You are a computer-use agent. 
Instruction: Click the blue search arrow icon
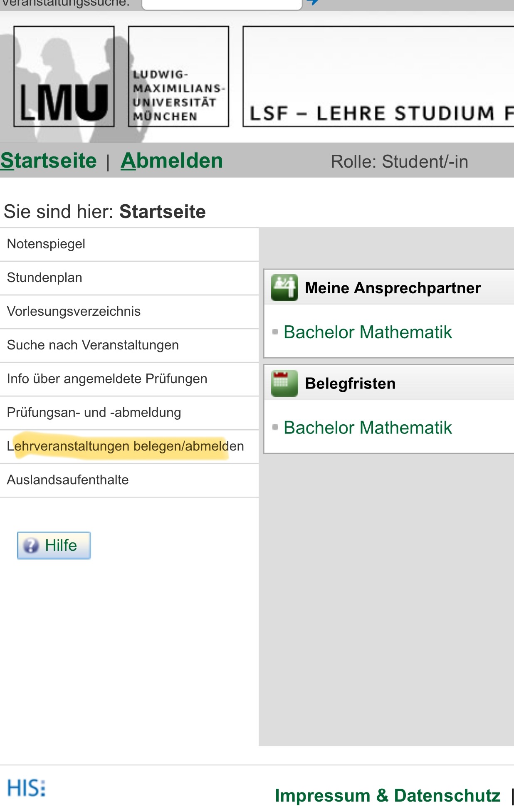(x=313, y=2)
